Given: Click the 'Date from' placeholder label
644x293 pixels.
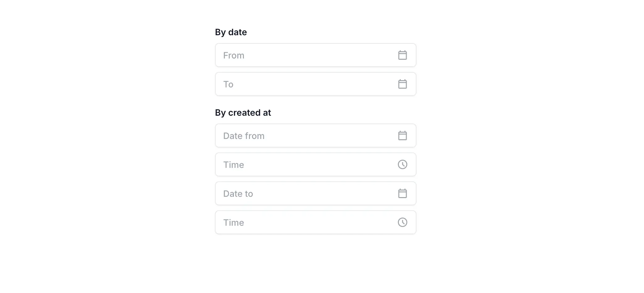Looking at the screenshot, I should 244,136.
